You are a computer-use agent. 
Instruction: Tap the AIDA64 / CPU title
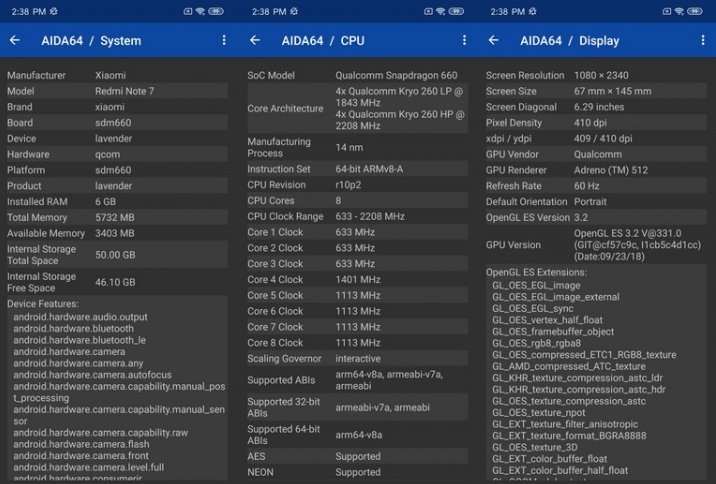pos(323,41)
